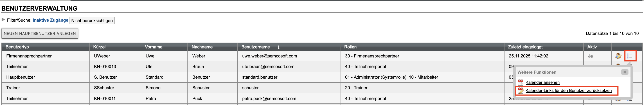Viewport: 644px width, 105px height.
Task: Close the Weitere Funktionen popup
Action: (x=624, y=72)
